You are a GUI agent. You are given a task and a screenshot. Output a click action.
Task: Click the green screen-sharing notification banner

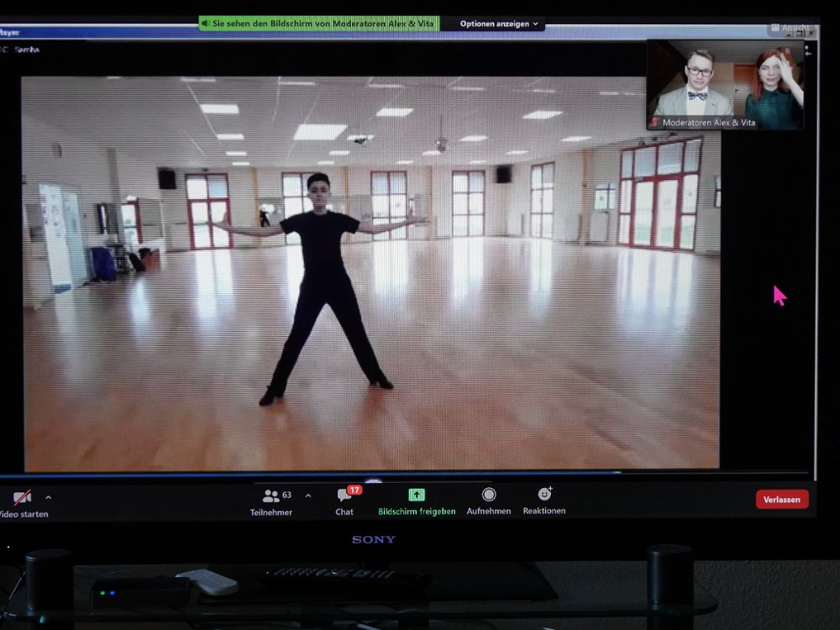coord(319,24)
